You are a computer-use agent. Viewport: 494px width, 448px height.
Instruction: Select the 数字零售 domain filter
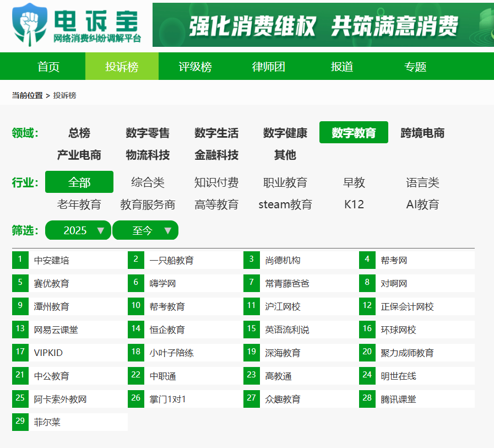click(148, 133)
